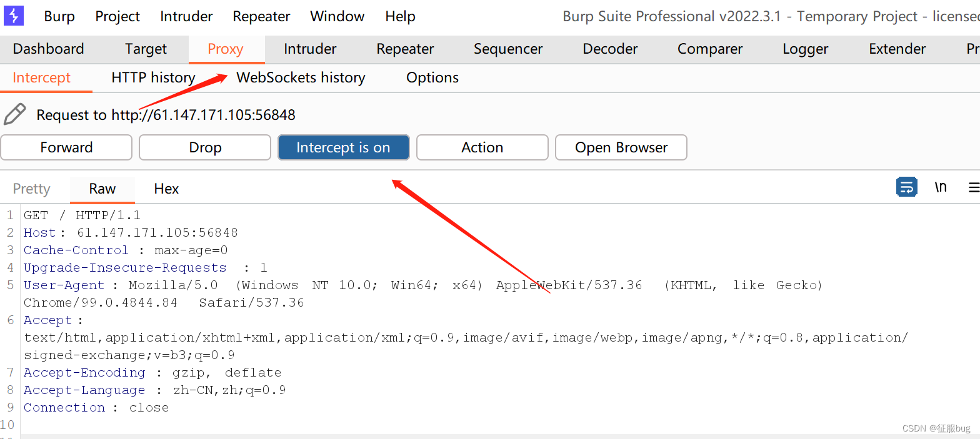Open the Comparer tab
Viewport: 980px width, 439px height.
[x=710, y=49]
